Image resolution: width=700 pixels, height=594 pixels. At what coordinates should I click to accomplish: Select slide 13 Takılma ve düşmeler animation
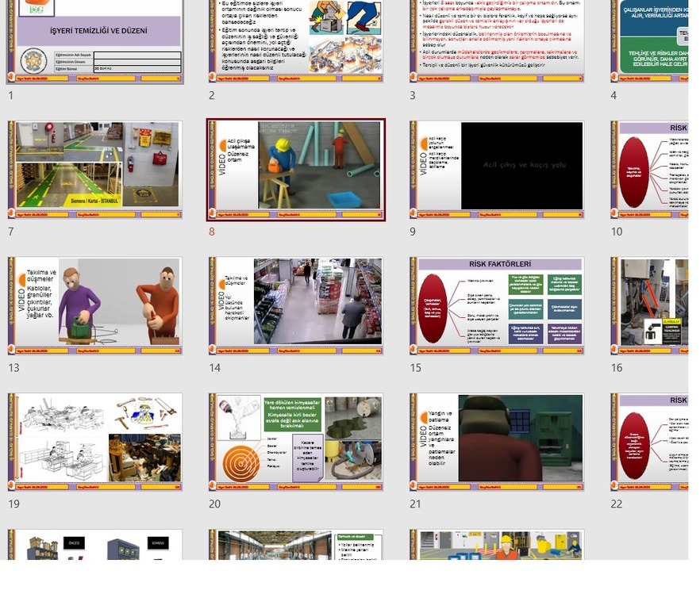[x=95, y=305]
